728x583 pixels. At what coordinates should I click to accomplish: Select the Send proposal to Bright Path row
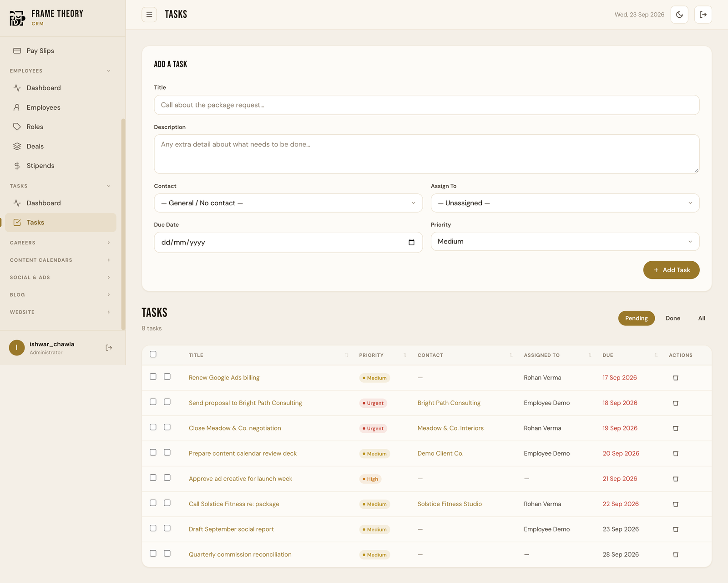(153, 402)
